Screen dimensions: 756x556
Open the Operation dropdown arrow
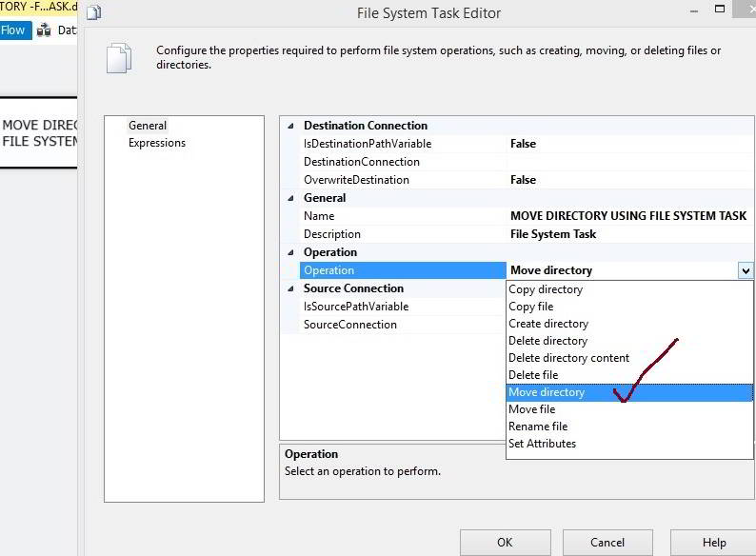tap(745, 270)
